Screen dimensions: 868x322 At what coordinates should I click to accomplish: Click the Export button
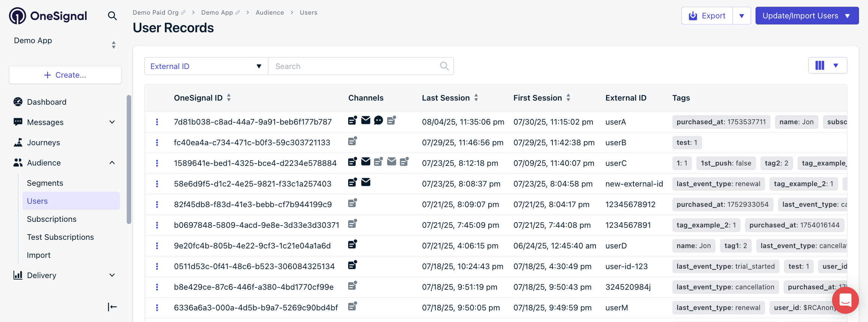click(707, 16)
